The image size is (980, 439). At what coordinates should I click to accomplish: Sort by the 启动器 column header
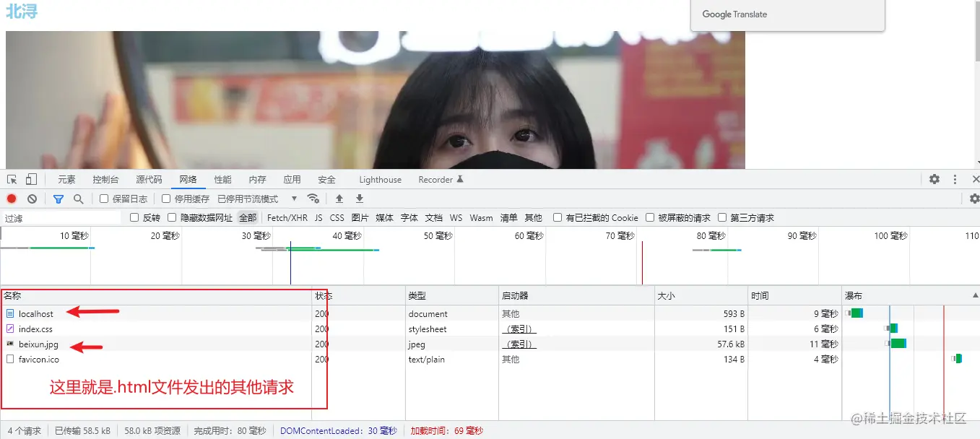(576, 295)
